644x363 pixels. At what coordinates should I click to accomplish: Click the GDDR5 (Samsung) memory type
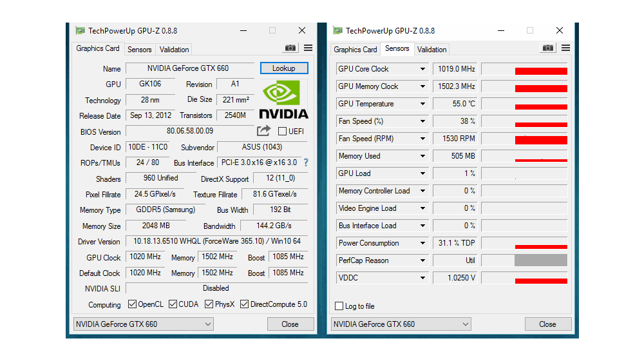166,210
